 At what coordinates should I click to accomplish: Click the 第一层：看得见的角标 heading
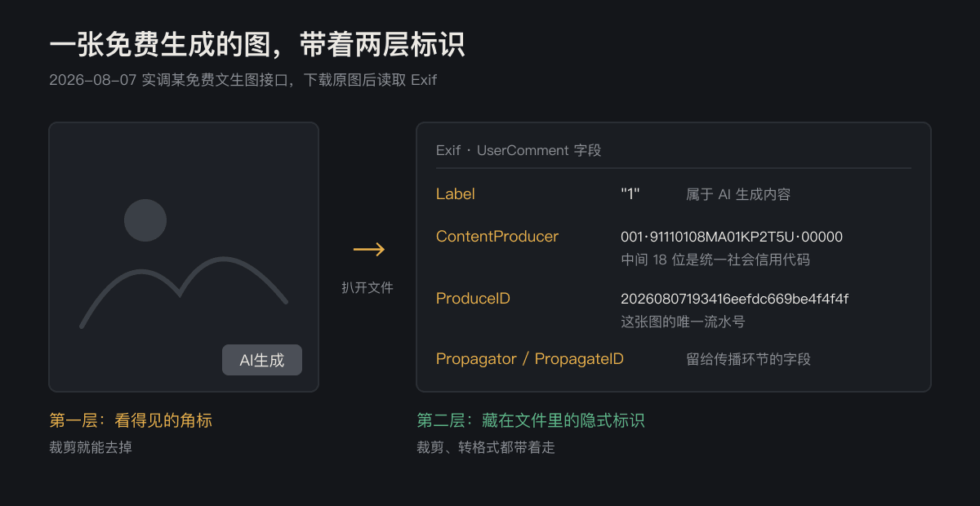(131, 420)
